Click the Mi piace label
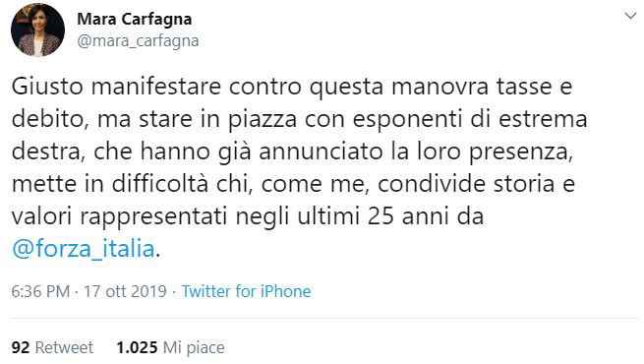Image resolution: width=644 pixels, height=364 pixels. click(194, 348)
